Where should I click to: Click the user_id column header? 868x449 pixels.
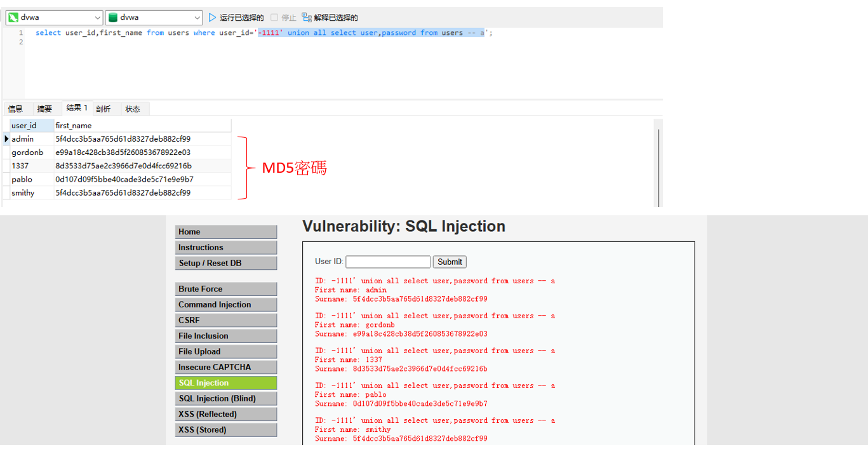(32, 125)
